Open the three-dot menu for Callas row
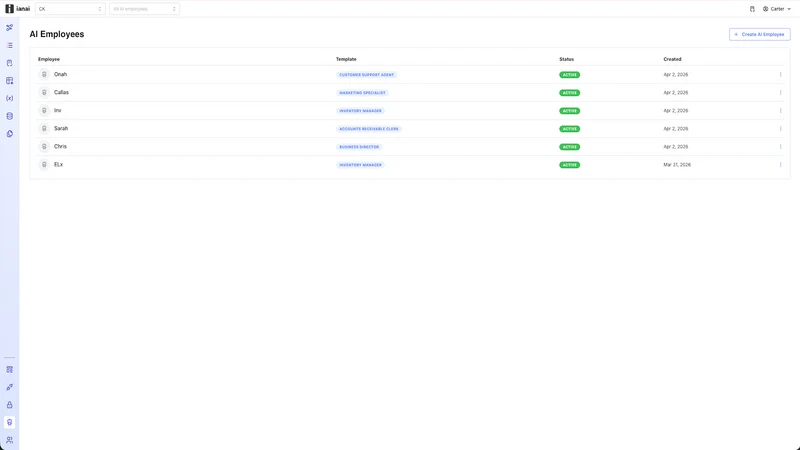The width and height of the screenshot is (800, 450). pyautogui.click(x=780, y=92)
